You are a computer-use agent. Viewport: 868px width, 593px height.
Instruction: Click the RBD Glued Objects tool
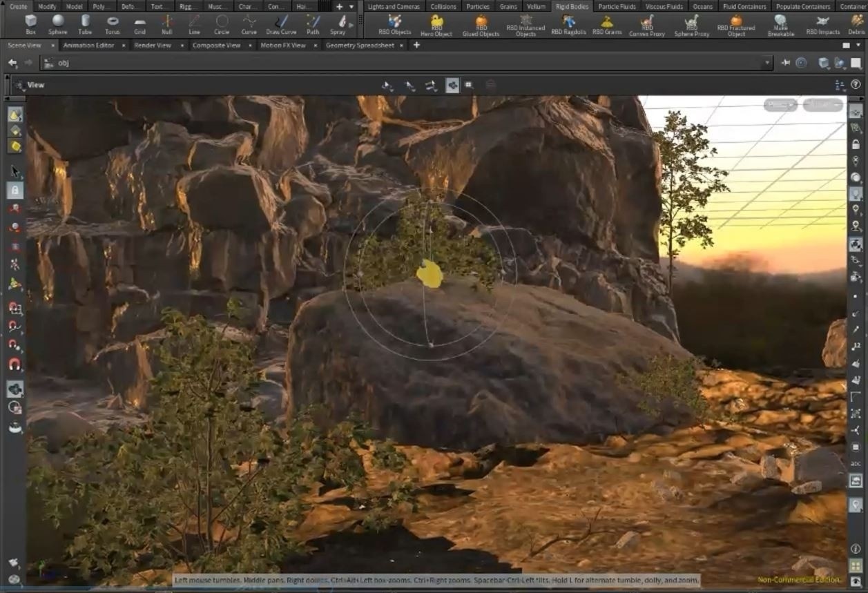point(481,25)
